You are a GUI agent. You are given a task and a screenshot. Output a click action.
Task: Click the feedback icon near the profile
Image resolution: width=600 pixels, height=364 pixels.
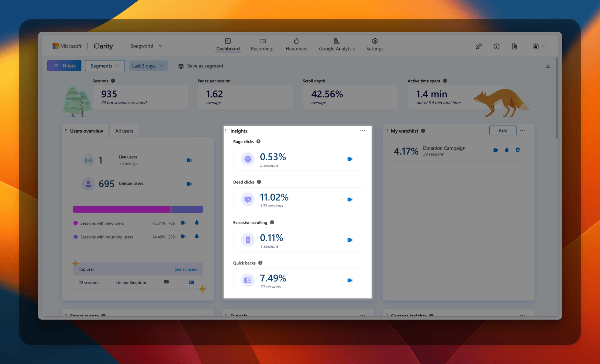[x=478, y=46]
